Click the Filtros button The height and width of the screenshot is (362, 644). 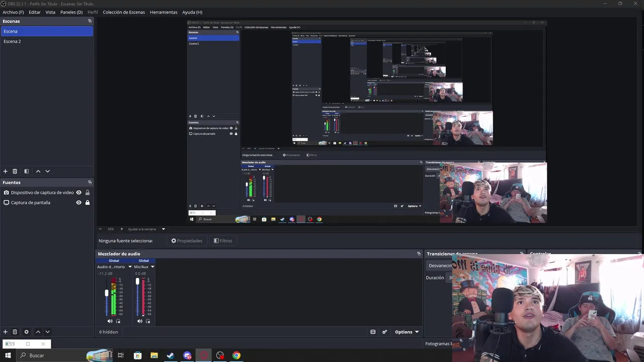point(223,241)
